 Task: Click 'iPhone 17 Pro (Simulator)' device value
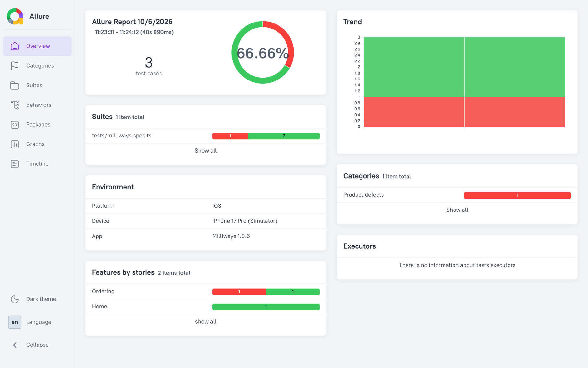tap(245, 221)
